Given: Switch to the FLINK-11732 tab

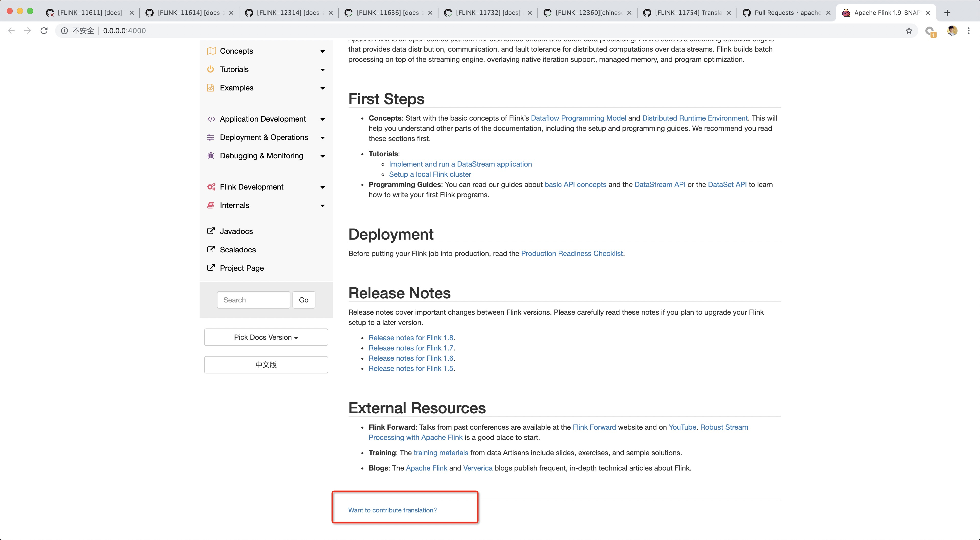Looking at the screenshot, I should click(488, 13).
